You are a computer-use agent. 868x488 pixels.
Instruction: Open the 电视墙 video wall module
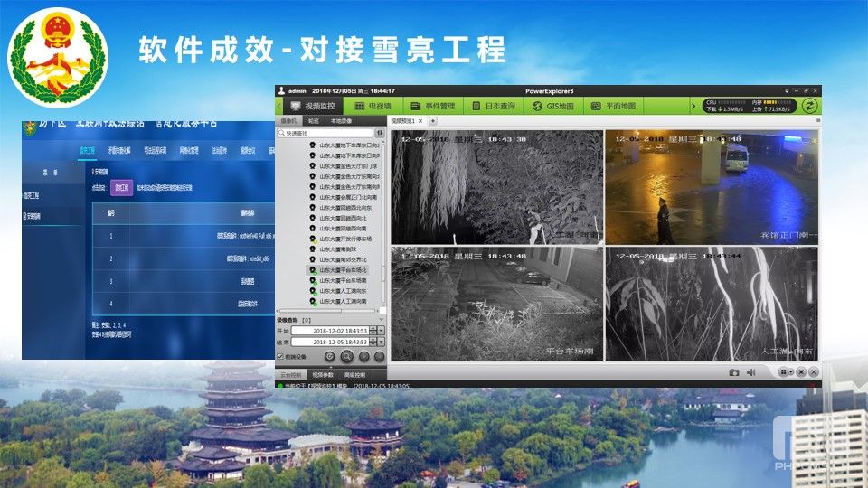[373, 106]
